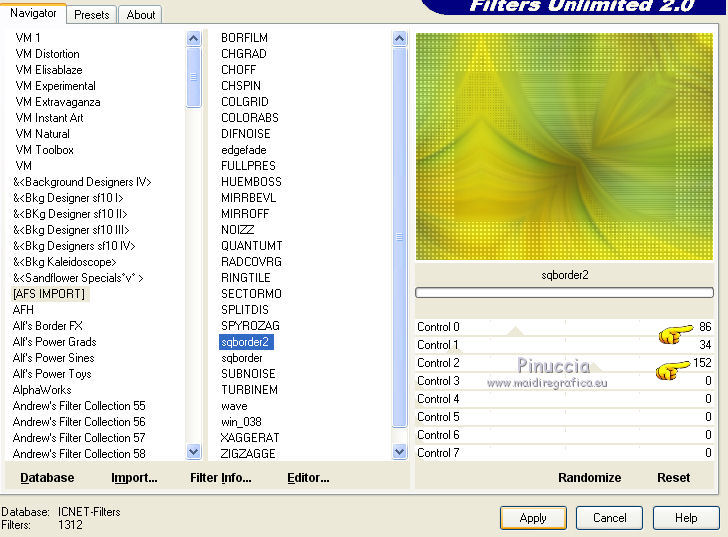Select VM Toolbox category
The width and height of the screenshot is (728, 537).
pos(45,150)
